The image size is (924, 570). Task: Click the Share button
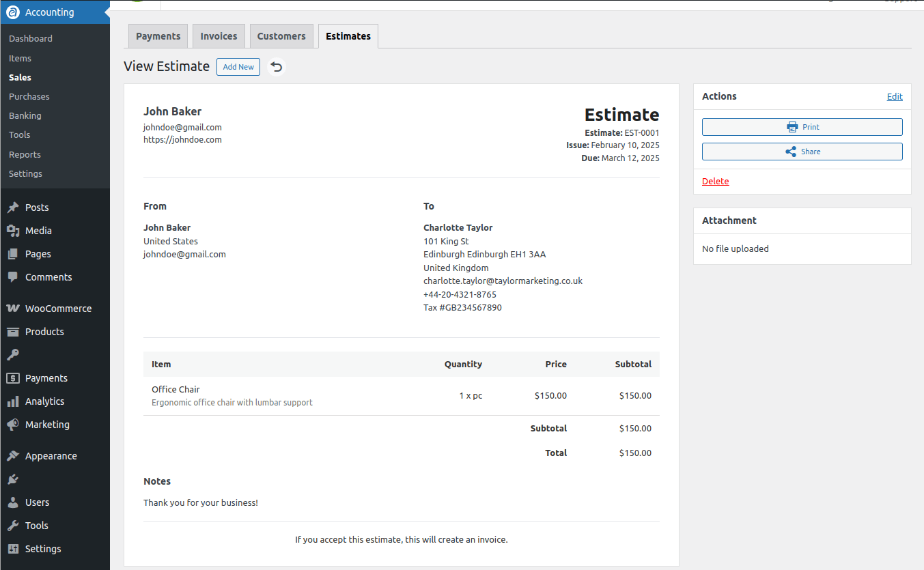pyautogui.click(x=802, y=152)
